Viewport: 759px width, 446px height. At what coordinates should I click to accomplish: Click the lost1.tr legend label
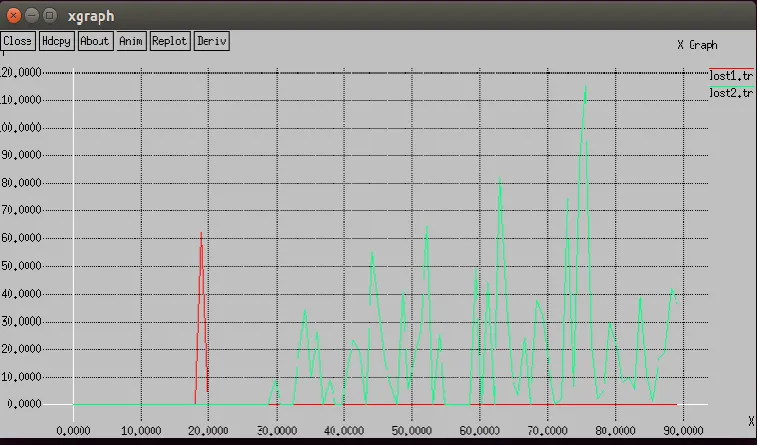pyautogui.click(x=731, y=76)
